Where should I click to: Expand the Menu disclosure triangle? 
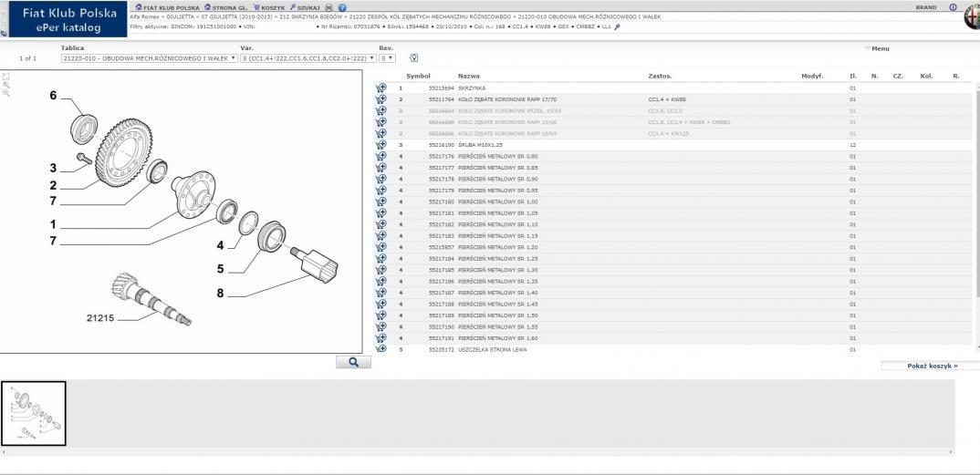click(868, 48)
